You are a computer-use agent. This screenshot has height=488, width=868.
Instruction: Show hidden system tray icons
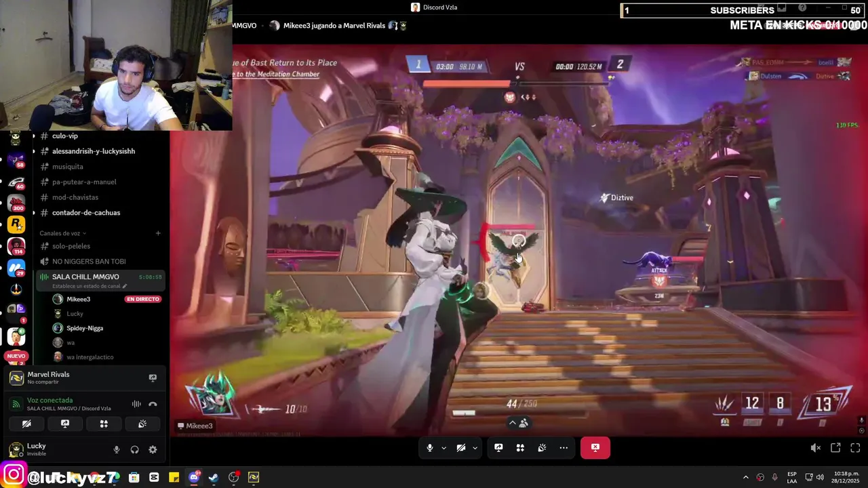(x=746, y=477)
